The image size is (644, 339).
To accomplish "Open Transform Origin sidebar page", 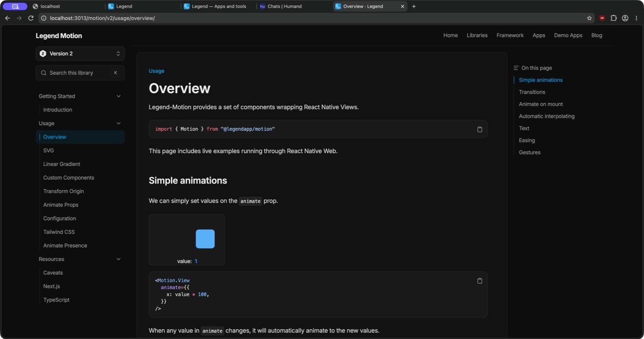I will 64,191.
